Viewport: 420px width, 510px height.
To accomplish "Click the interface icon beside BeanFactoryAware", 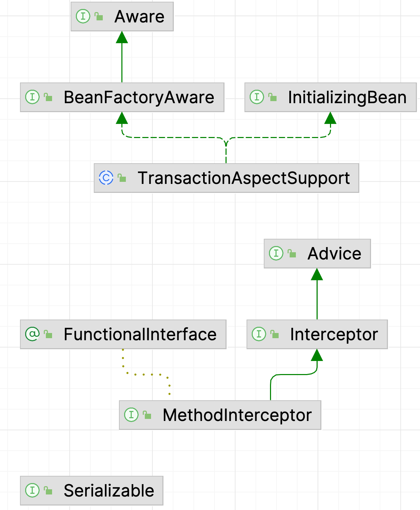I will 32,97.
